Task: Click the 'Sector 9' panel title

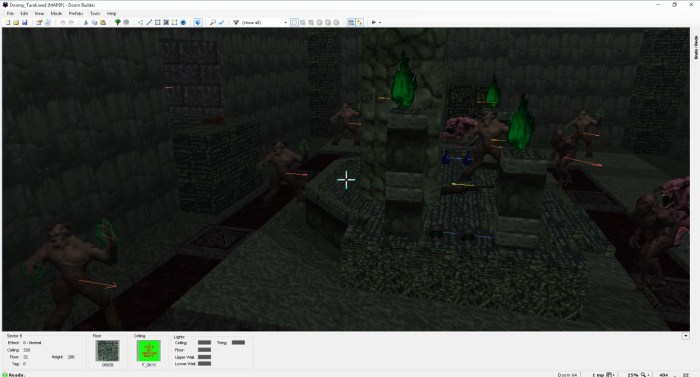Action: pyautogui.click(x=14, y=335)
